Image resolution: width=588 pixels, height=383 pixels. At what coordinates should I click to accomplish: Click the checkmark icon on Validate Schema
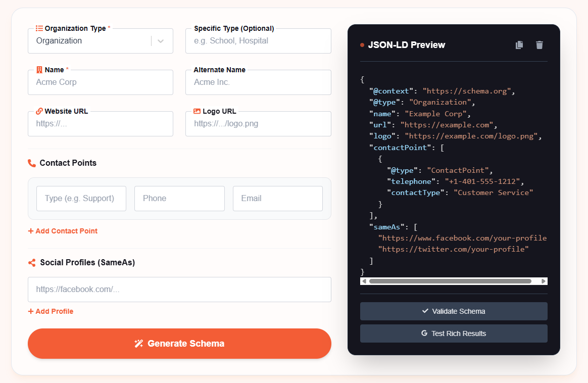(x=425, y=311)
